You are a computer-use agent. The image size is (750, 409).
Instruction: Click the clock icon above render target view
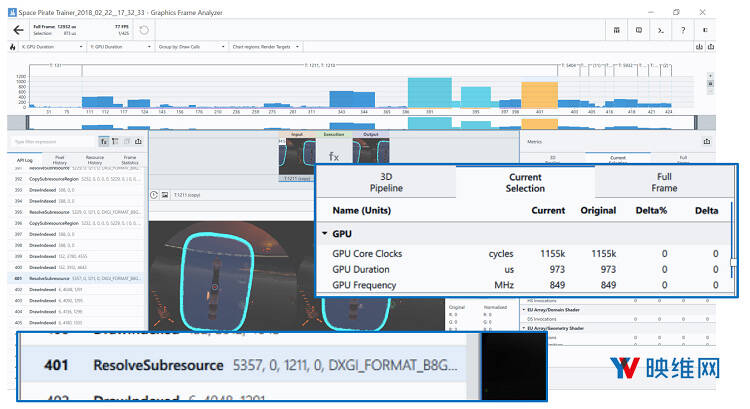tap(153, 194)
